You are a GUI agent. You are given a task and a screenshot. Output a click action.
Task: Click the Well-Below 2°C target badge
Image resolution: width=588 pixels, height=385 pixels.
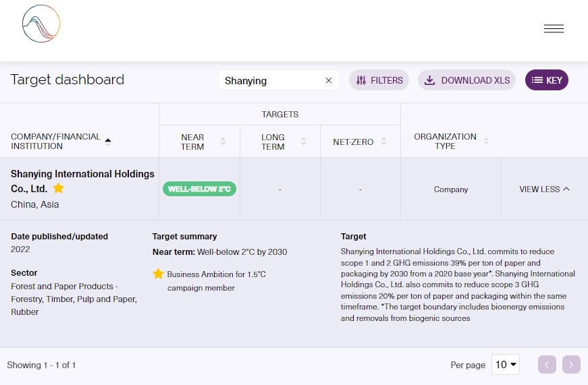click(199, 189)
